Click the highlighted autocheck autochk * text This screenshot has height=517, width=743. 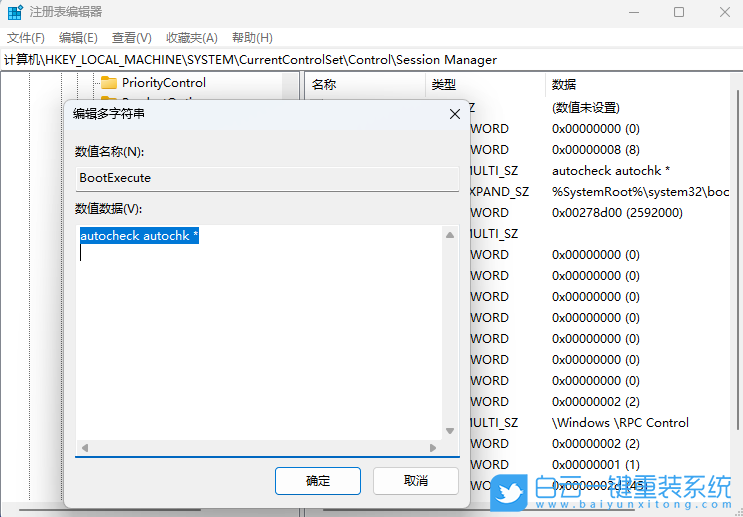coord(139,236)
